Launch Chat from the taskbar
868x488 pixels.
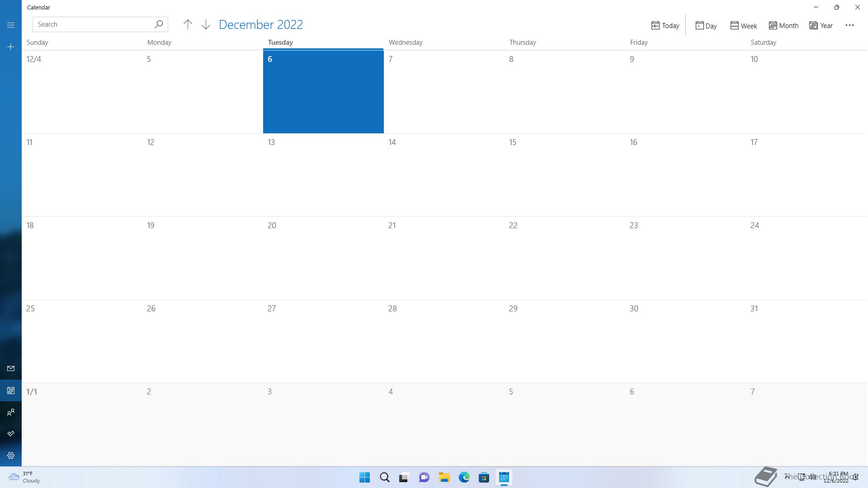coord(424,478)
